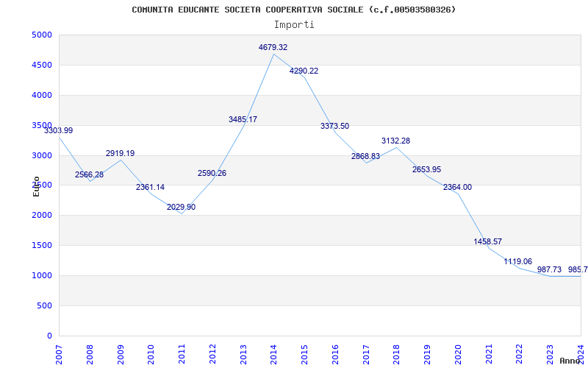The height and width of the screenshot is (368, 588).
Task: Click the peak value 4679.32
Action: (273, 47)
